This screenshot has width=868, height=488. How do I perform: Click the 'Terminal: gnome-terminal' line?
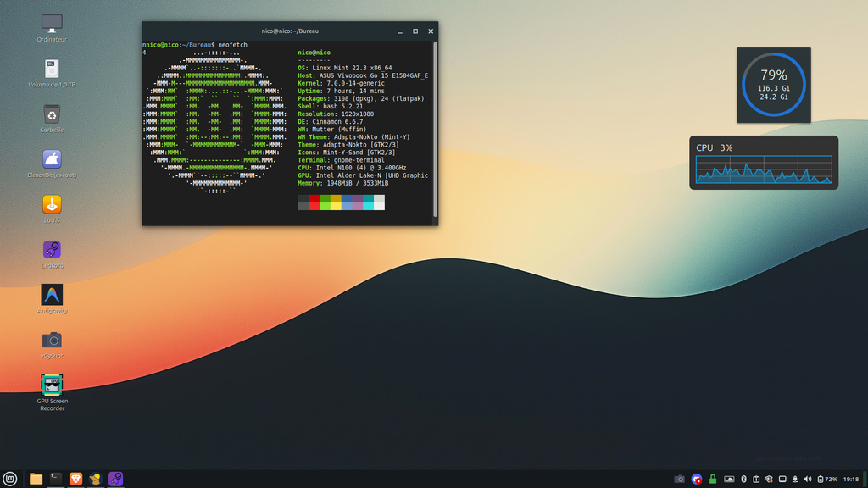point(341,160)
